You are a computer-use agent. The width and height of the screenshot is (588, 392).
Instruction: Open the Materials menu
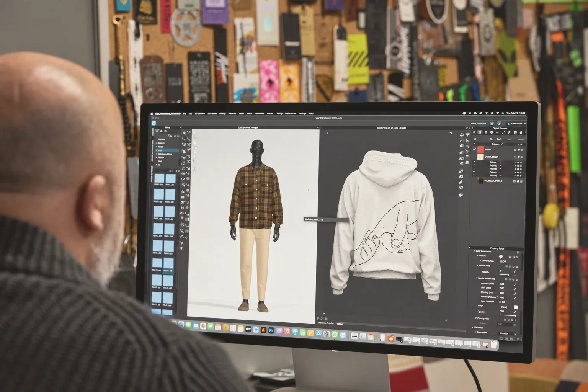(x=232, y=113)
